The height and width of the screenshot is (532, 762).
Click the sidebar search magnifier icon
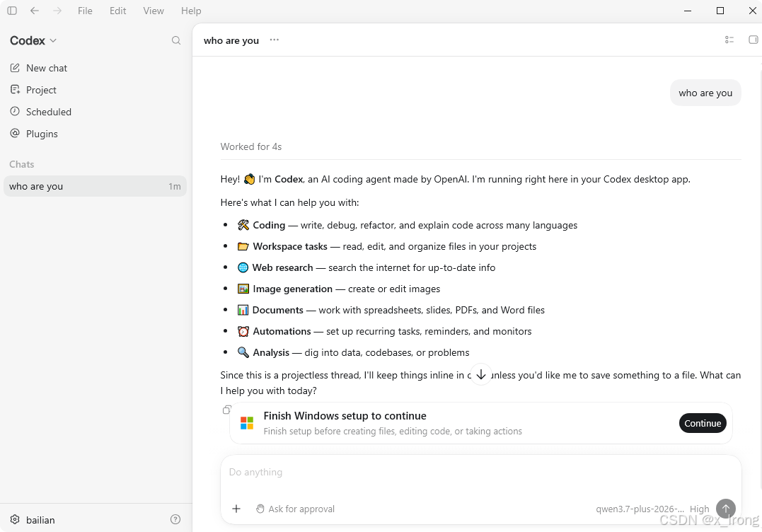[x=176, y=41]
